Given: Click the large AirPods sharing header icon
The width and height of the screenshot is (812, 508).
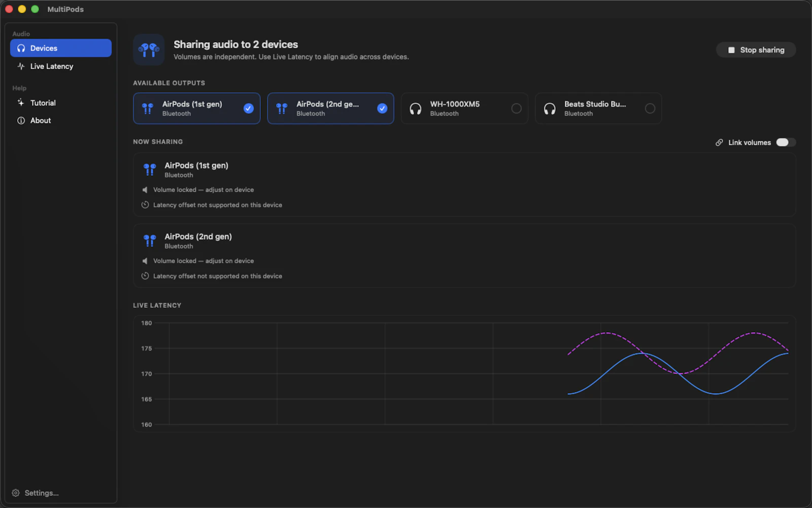Looking at the screenshot, I should (149, 50).
